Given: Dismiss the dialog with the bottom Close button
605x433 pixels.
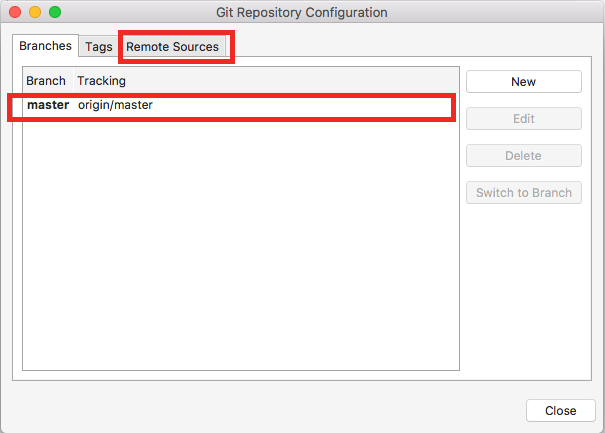Looking at the screenshot, I should pos(560,411).
